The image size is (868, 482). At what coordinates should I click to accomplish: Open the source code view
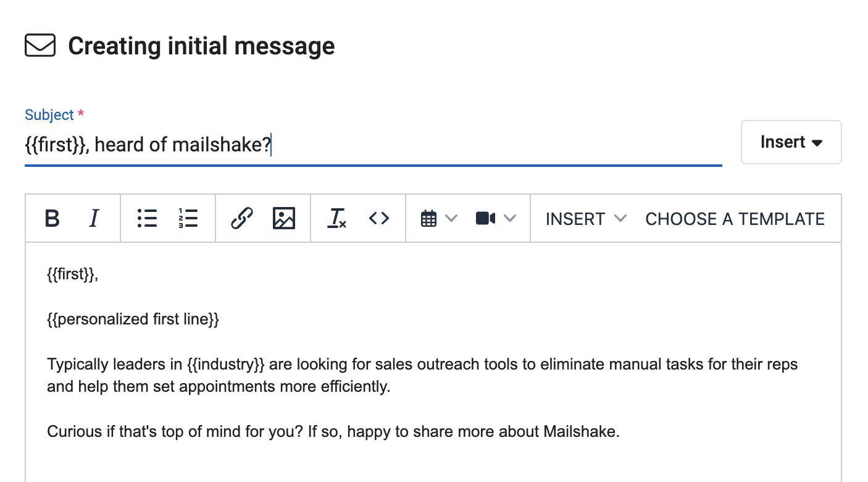point(378,218)
